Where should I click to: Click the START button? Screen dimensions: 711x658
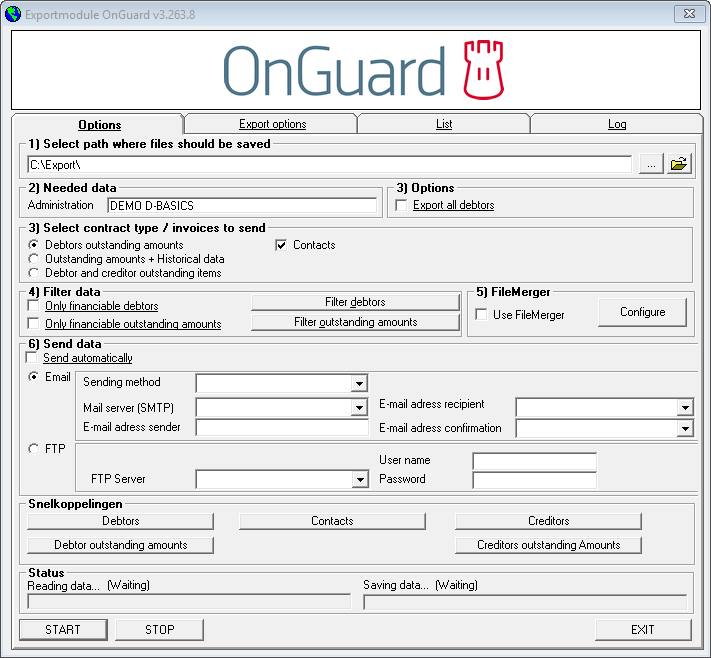pyautogui.click(x=63, y=629)
